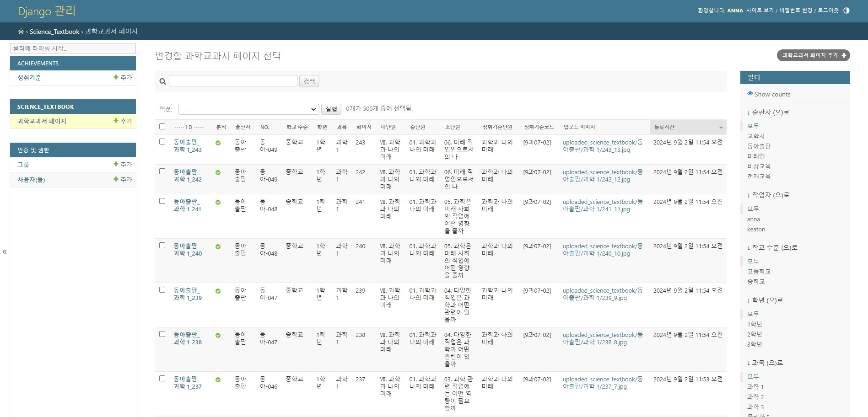Collapse the sidebar with the double-chevron
This screenshot has width=868, height=417.
[x=5, y=251]
